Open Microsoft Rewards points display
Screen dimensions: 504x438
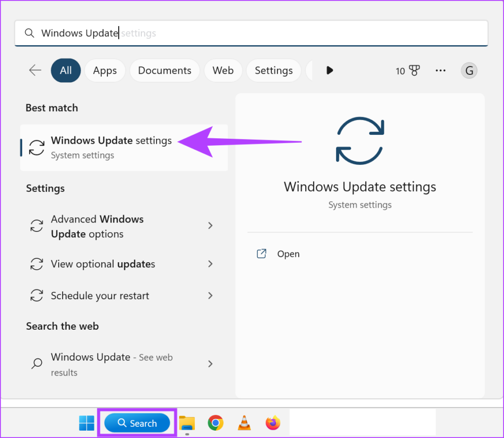(407, 70)
